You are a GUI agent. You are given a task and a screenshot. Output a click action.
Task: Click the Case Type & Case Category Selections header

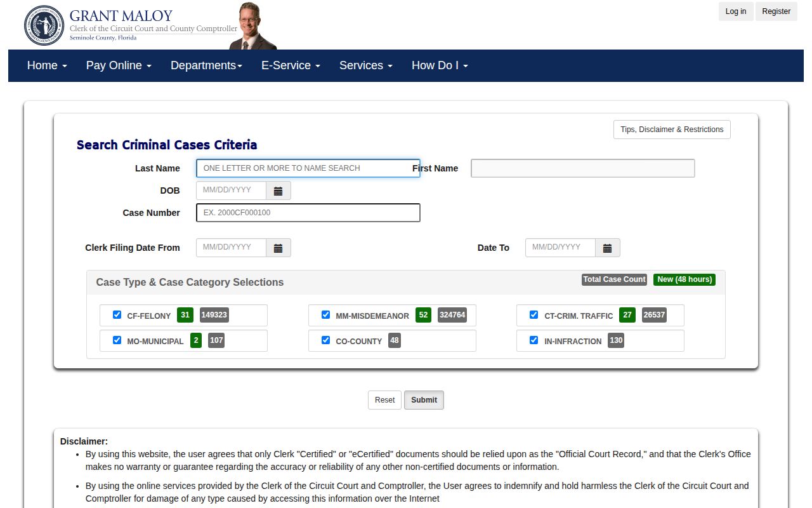[190, 283]
